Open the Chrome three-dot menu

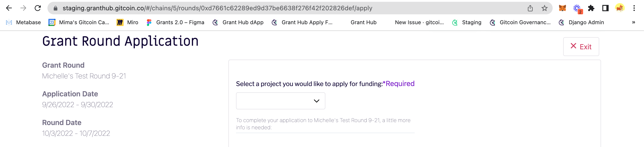634,8
